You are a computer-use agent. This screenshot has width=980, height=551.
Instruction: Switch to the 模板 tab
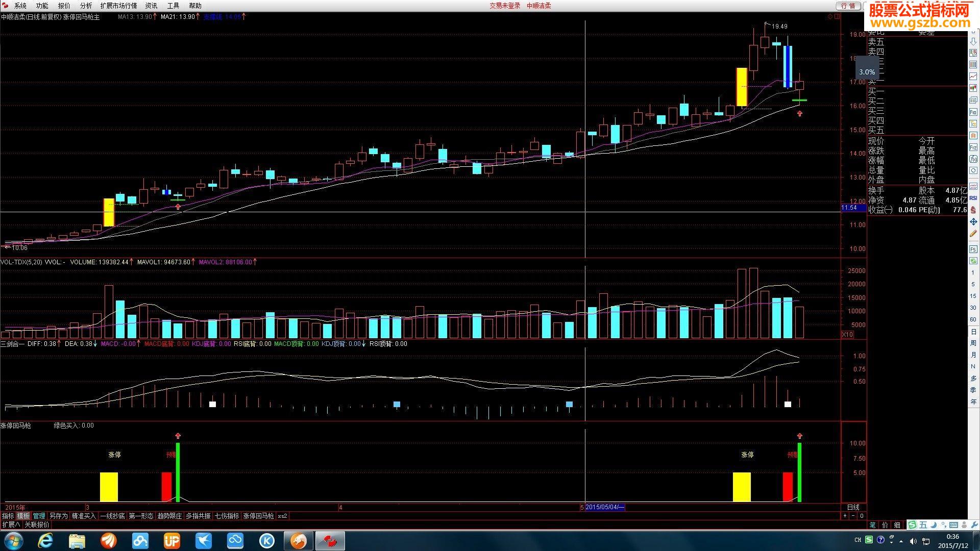pyautogui.click(x=23, y=516)
